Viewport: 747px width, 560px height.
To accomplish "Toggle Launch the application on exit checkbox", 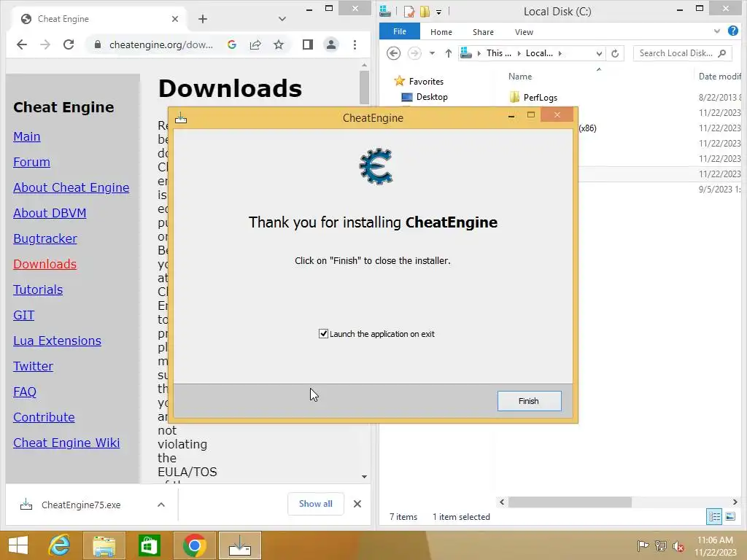I will pos(323,334).
